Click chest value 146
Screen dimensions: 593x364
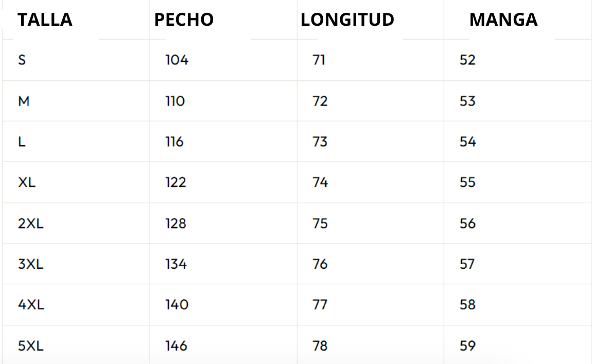pos(176,345)
